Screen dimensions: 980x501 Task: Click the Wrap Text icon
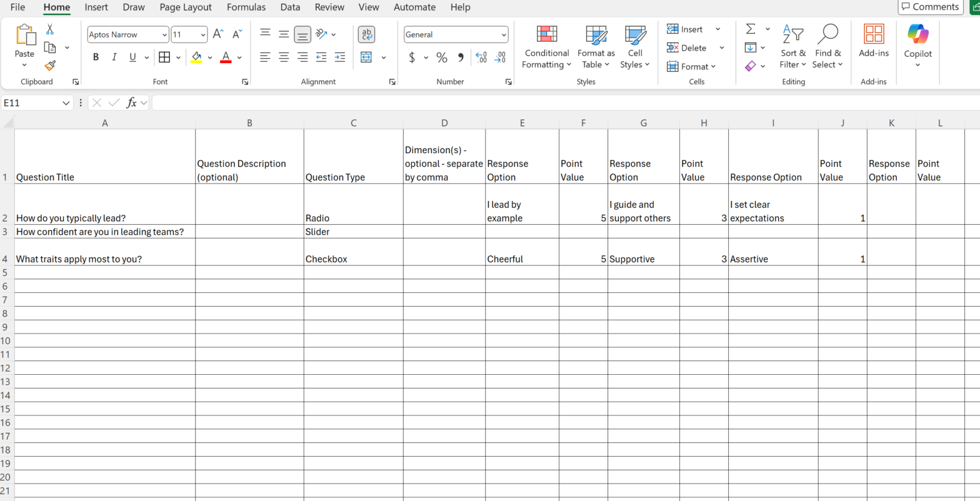pyautogui.click(x=366, y=34)
